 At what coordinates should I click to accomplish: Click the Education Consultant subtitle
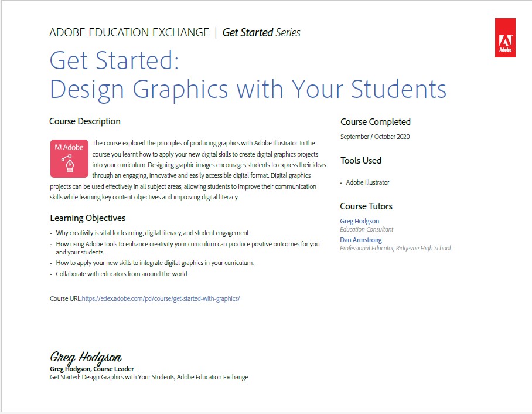[366, 229]
